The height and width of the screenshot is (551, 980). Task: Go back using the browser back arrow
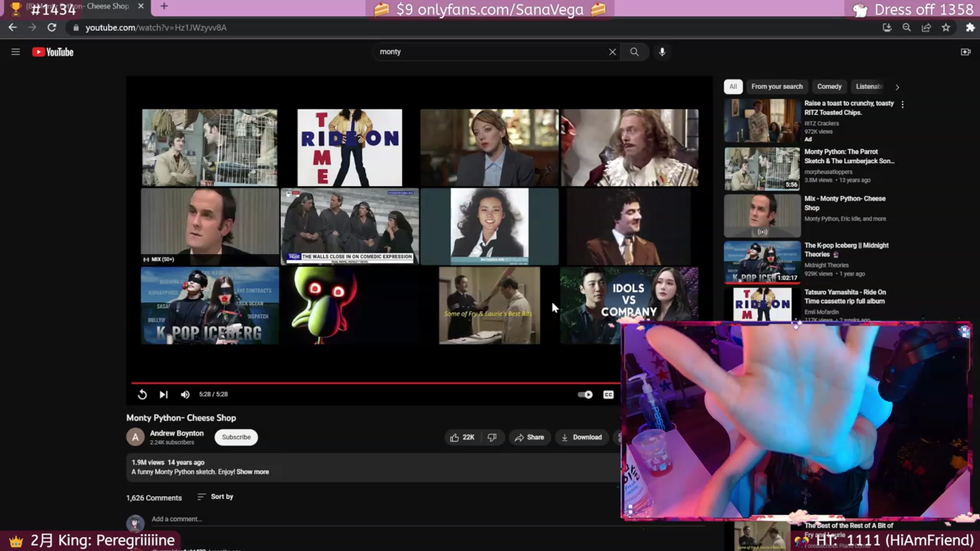(13, 28)
